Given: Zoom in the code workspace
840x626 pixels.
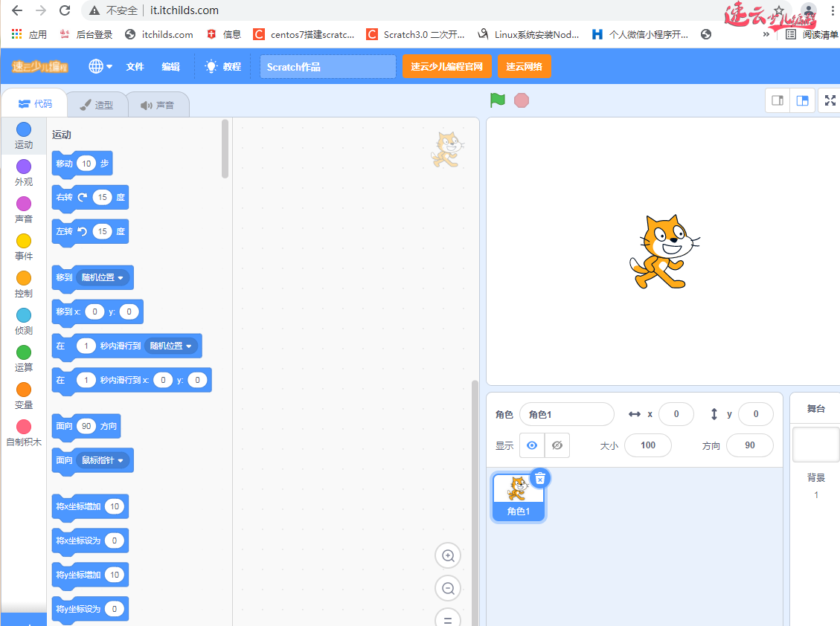Looking at the screenshot, I should 448,556.
